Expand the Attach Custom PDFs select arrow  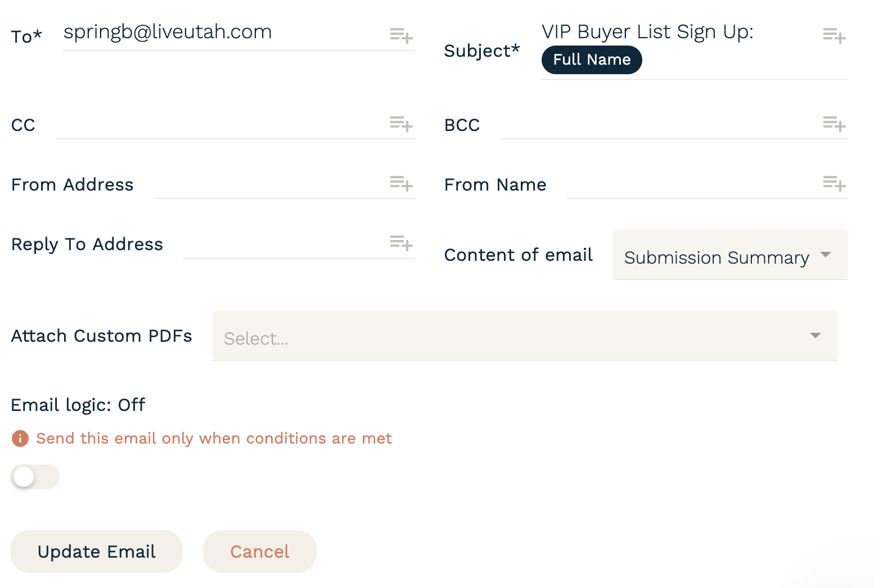816,336
